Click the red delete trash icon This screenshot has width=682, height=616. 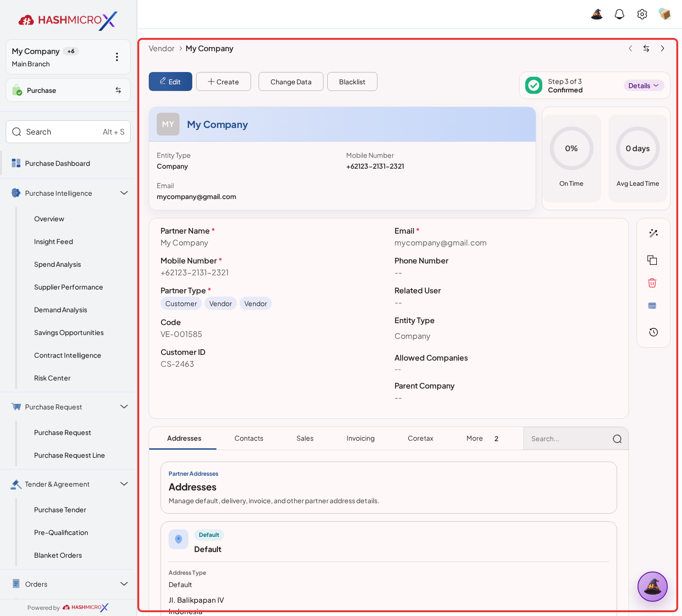click(x=652, y=283)
